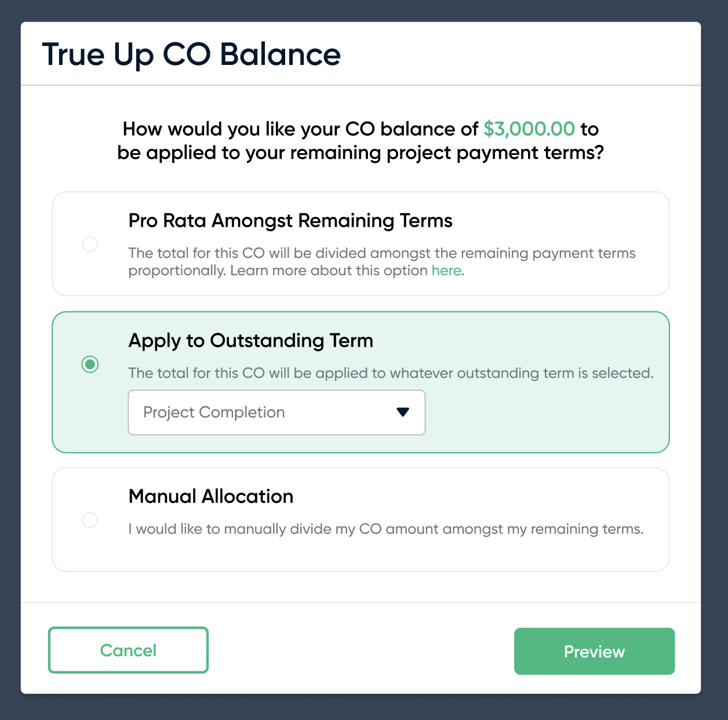Click empty space right of the term dropdown
Image resolution: width=728 pixels, height=720 pixels.
(x=545, y=413)
